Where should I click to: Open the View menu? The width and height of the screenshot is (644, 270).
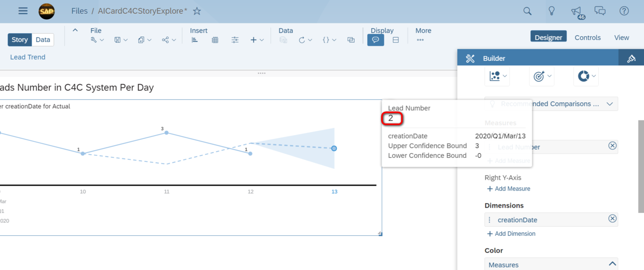coord(622,37)
